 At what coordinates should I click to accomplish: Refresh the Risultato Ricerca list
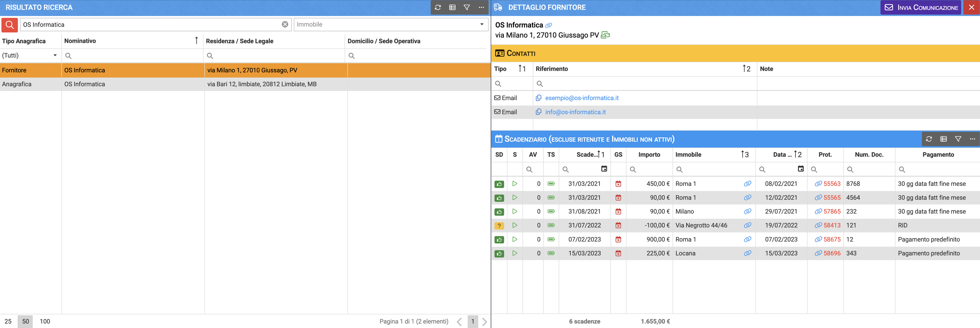[x=438, y=7]
